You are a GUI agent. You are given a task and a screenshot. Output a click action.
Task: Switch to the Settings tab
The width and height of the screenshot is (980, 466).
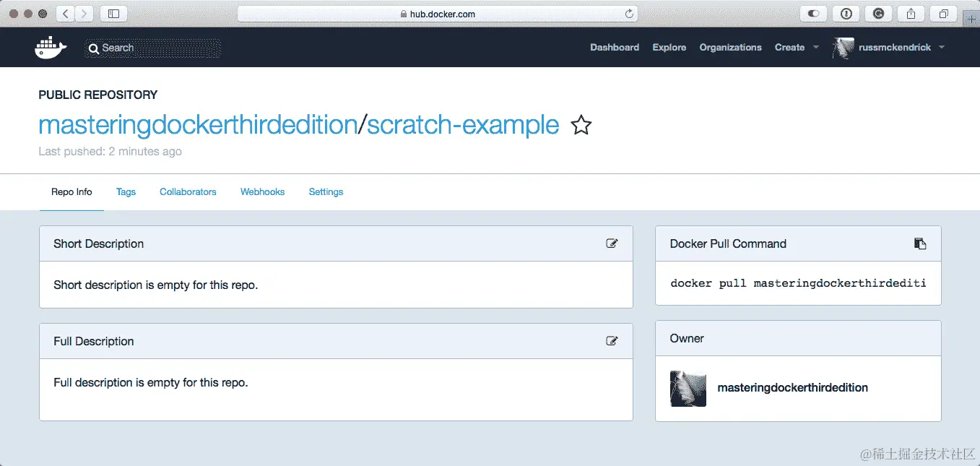click(326, 192)
